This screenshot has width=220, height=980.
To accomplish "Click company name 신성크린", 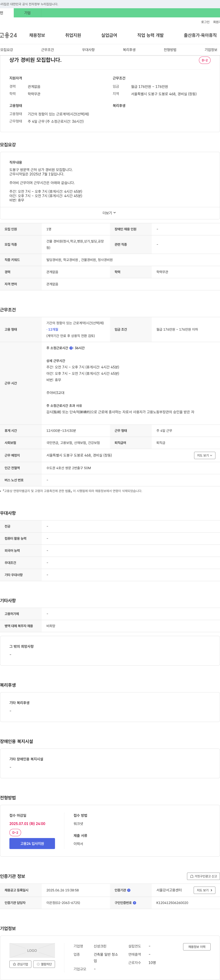I will [x=100, y=946].
